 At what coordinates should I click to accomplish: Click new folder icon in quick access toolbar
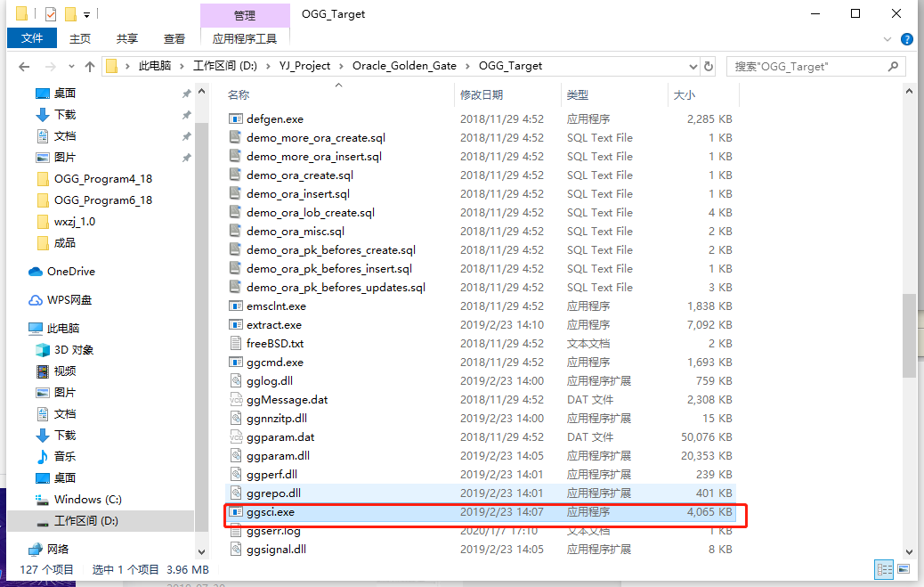[x=70, y=13]
